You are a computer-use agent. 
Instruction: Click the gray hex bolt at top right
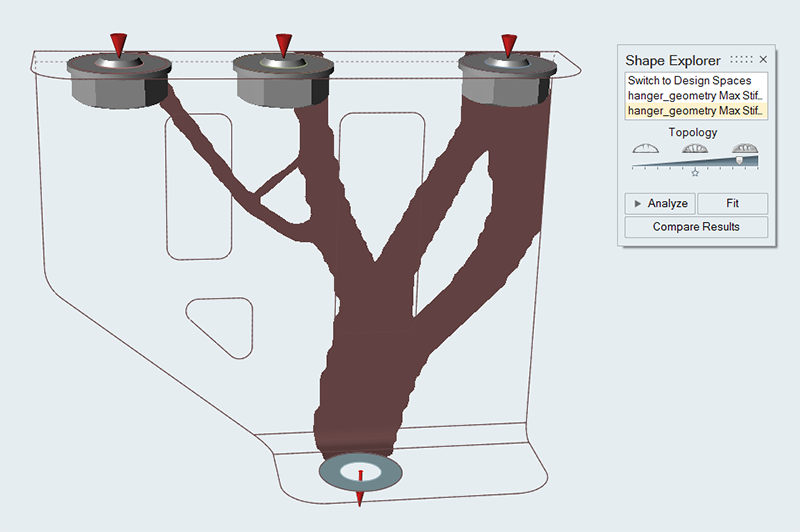coord(505,83)
